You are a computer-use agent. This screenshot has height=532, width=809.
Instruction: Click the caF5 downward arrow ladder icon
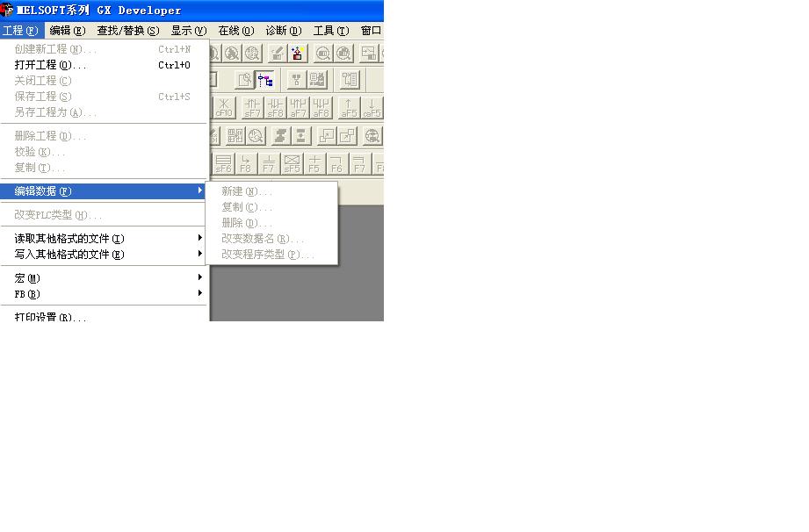click(372, 108)
